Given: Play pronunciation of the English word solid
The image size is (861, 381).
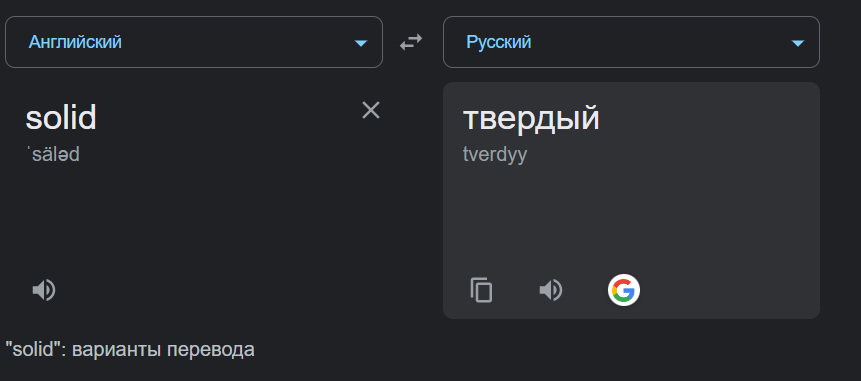Looking at the screenshot, I should coord(44,290).
